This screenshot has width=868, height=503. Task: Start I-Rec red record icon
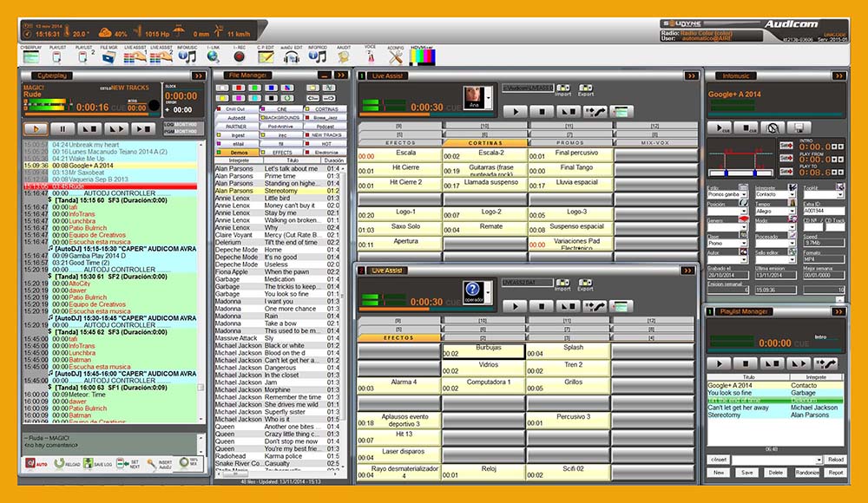point(240,56)
